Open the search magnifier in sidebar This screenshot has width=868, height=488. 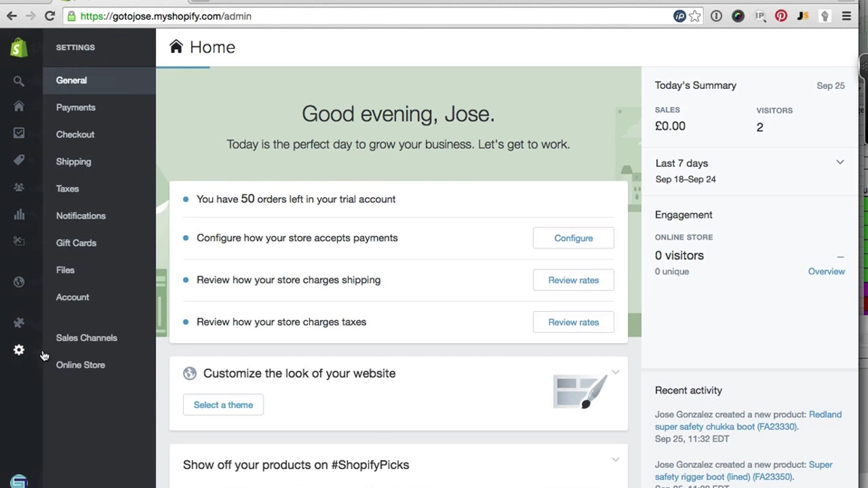19,81
